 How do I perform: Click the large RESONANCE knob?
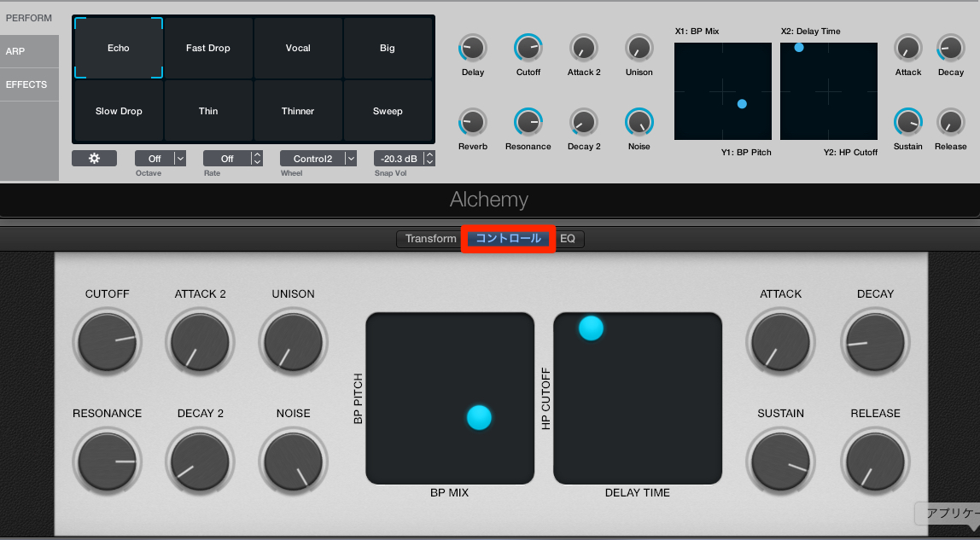[x=107, y=462]
